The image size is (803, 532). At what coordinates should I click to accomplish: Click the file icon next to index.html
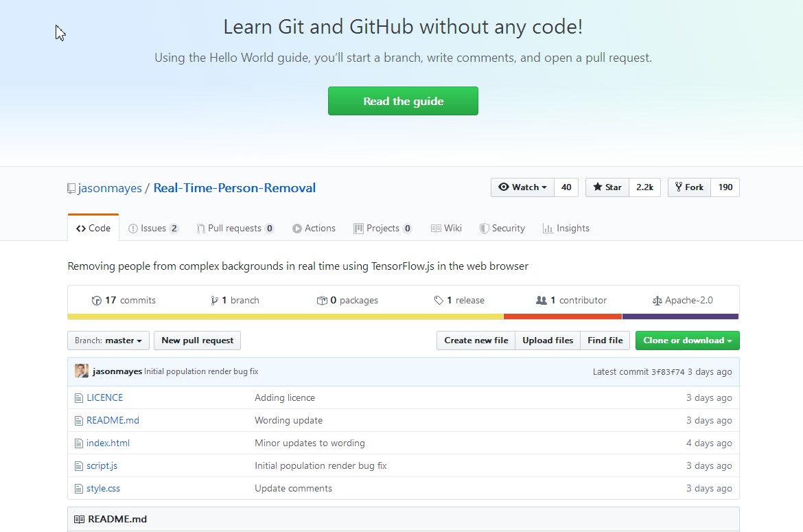point(79,443)
